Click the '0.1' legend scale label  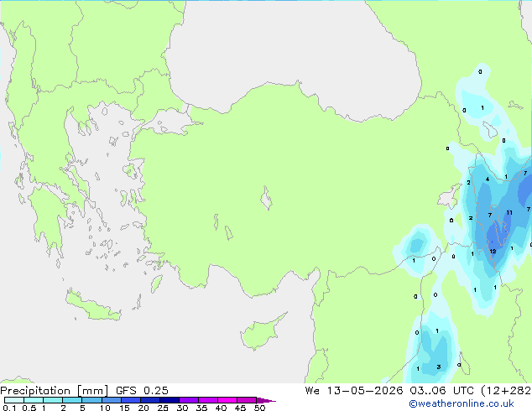click(9, 408)
